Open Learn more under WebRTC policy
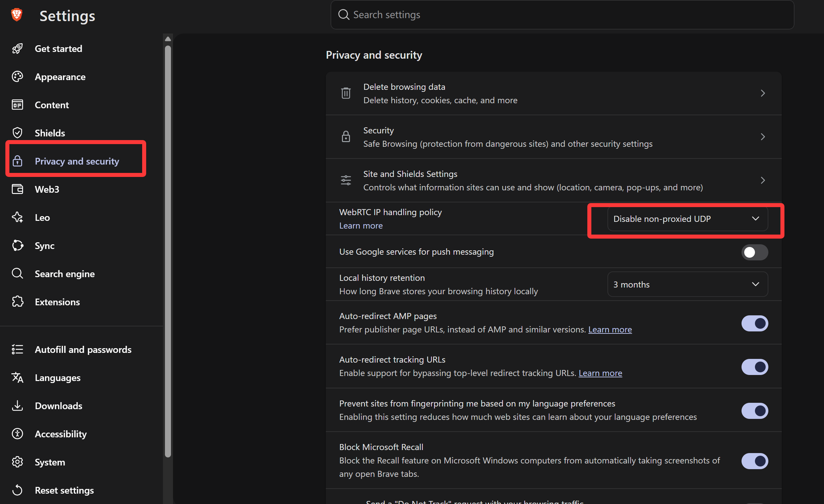The image size is (824, 504). (361, 226)
